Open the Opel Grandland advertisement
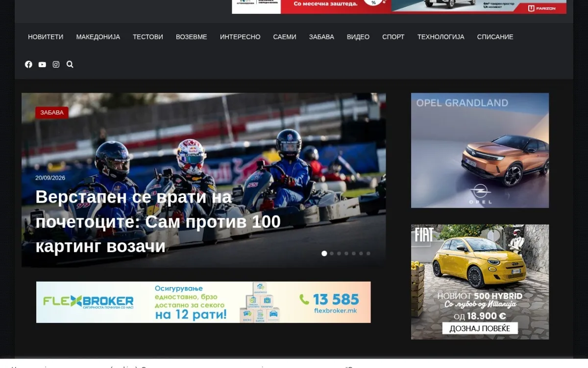The image size is (588, 368). click(x=480, y=150)
